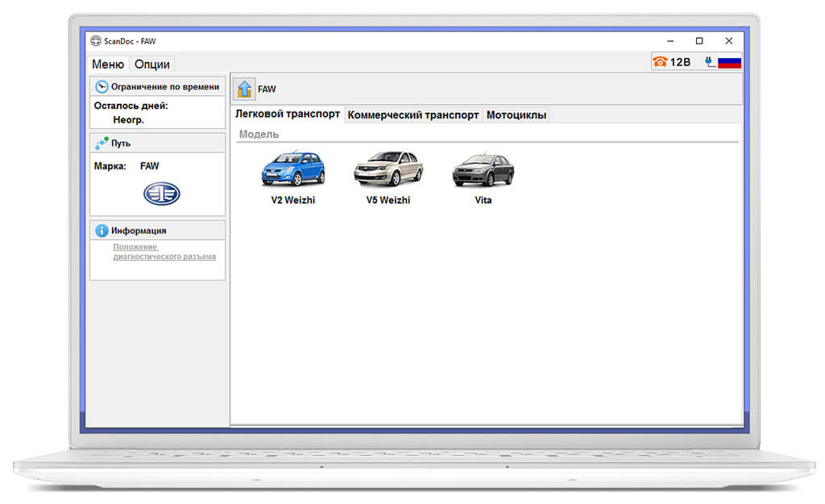This screenshot has width=825, height=504.
Task: Click the Информация panel header text
Action: pyautogui.click(x=139, y=231)
